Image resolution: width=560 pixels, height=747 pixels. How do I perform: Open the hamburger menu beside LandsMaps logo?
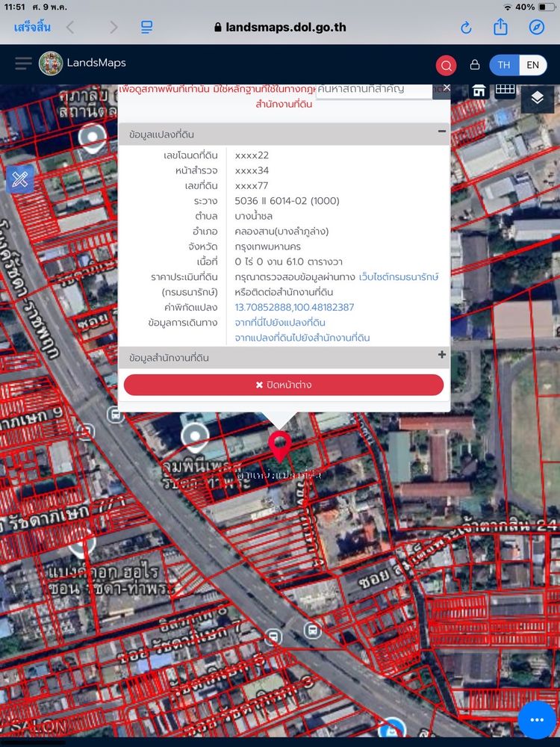[23, 63]
